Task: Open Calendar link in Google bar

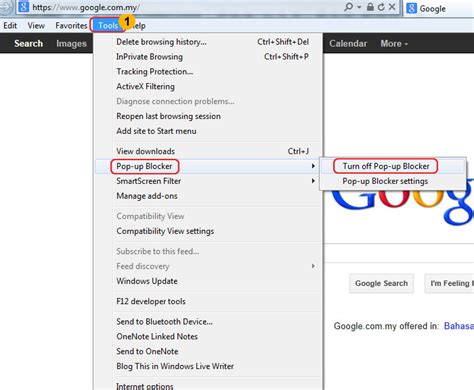Action: click(348, 44)
